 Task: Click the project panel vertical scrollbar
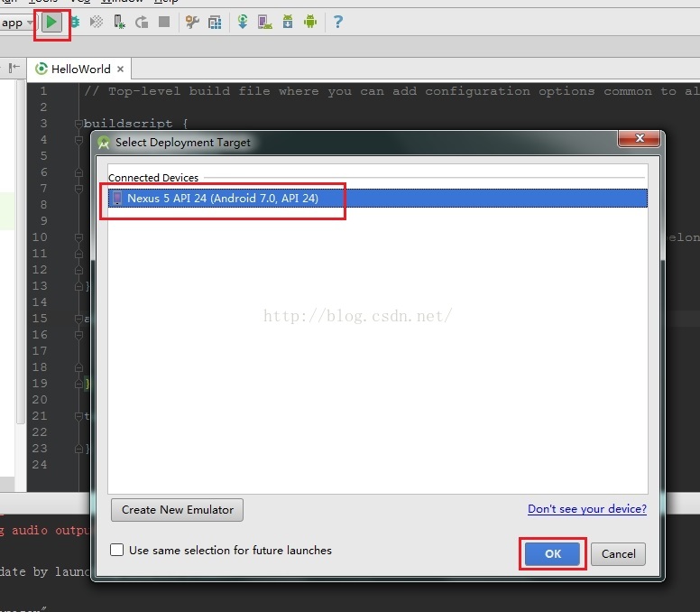click(x=20, y=253)
